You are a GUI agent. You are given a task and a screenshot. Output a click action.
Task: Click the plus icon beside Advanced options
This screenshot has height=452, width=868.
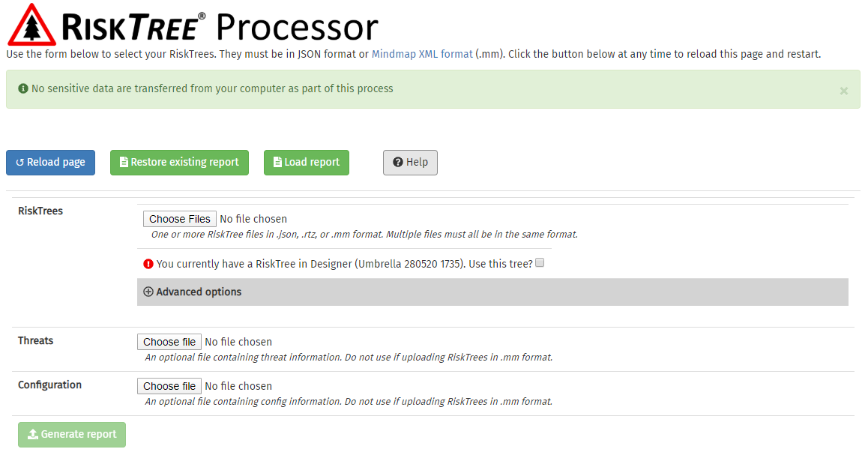pyautogui.click(x=148, y=292)
